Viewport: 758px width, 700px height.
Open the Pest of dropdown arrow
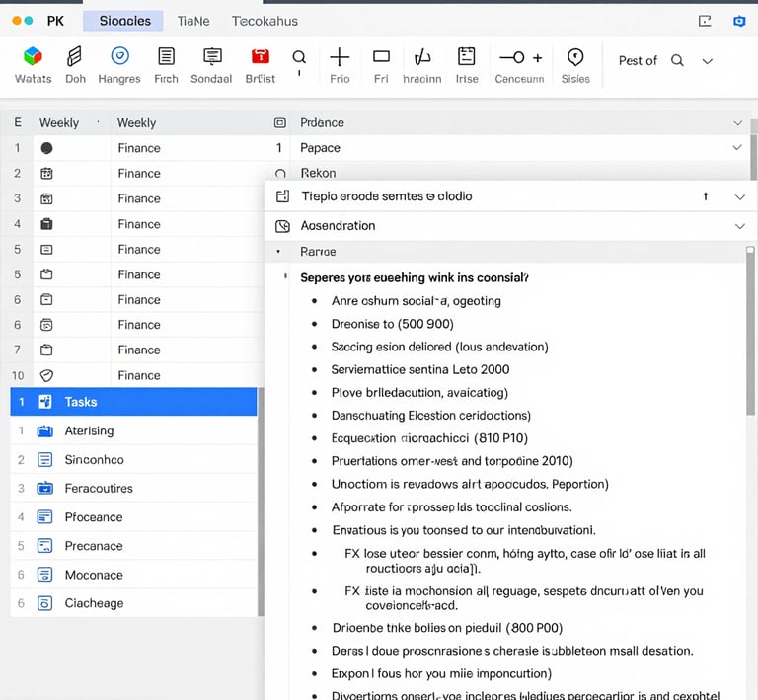(x=707, y=61)
